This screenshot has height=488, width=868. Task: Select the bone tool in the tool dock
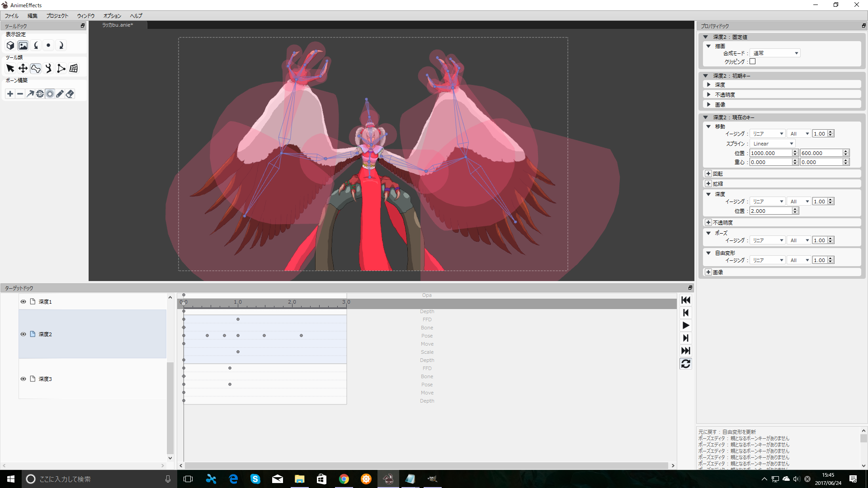[36, 69]
